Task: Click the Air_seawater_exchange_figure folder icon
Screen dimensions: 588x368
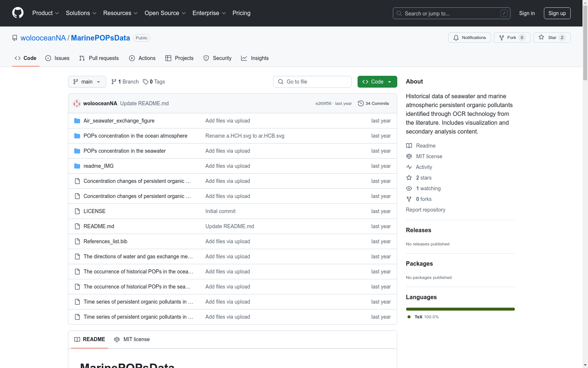Action: tap(77, 121)
